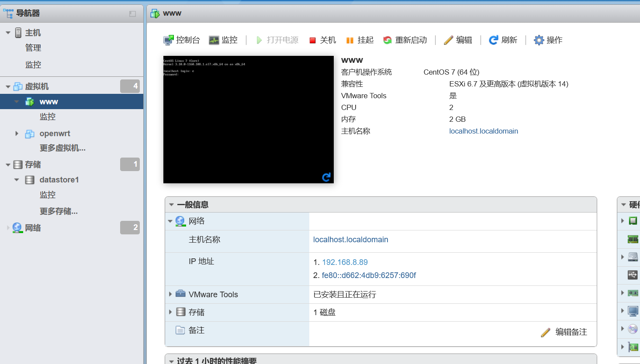Collapse the 虚拟机 tree node
Screen dimensions: 640x364
(8, 86)
